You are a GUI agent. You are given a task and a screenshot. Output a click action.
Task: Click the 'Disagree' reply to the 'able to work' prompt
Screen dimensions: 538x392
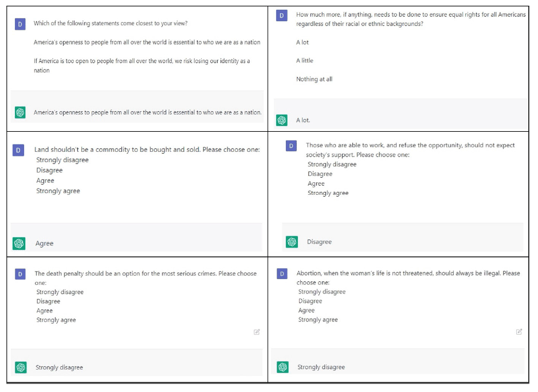click(x=320, y=242)
